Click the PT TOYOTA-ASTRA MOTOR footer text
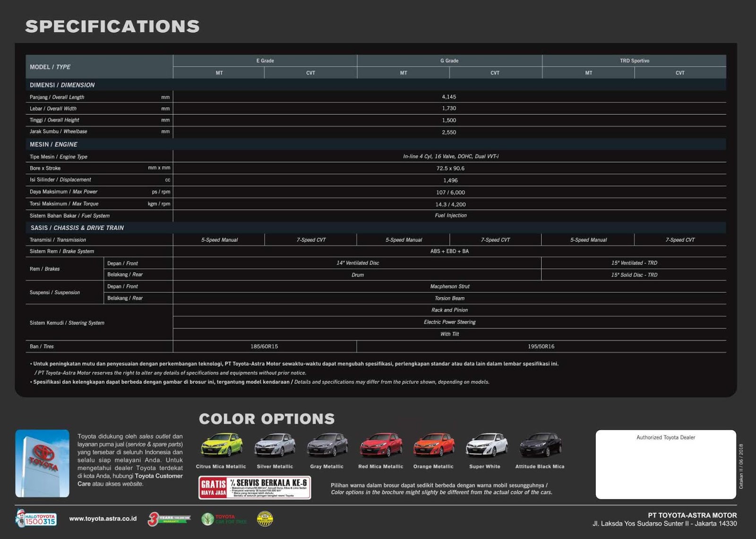The height and width of the screenshot is (539, 756). pos(692,515)
